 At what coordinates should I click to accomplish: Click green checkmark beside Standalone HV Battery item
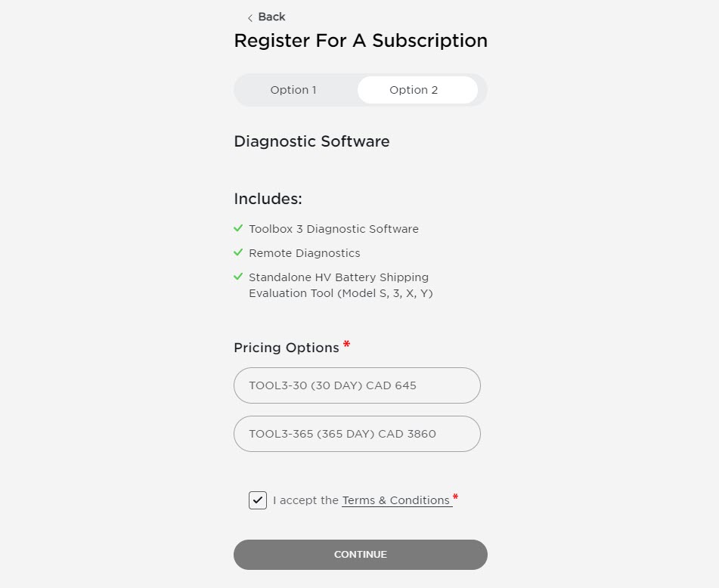pos(238,277)
